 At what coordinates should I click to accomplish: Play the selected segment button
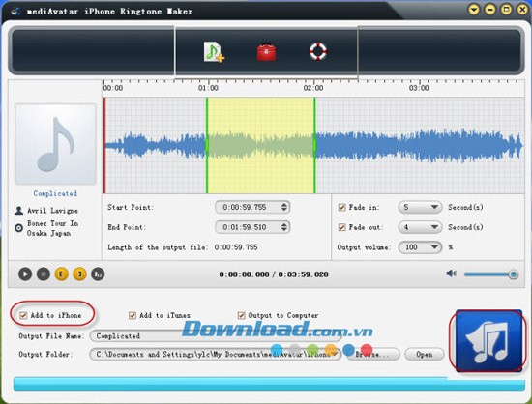(x=98, y=274)
